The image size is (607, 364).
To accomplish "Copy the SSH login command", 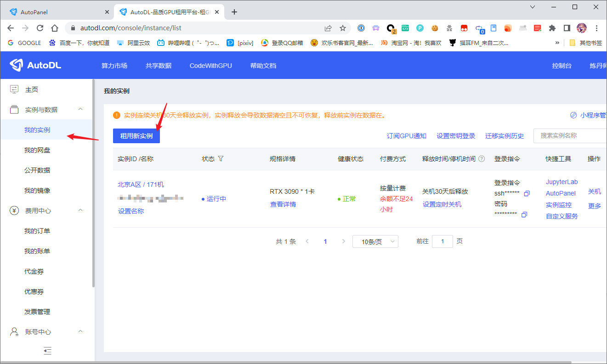I will click(x=527, y=194).
